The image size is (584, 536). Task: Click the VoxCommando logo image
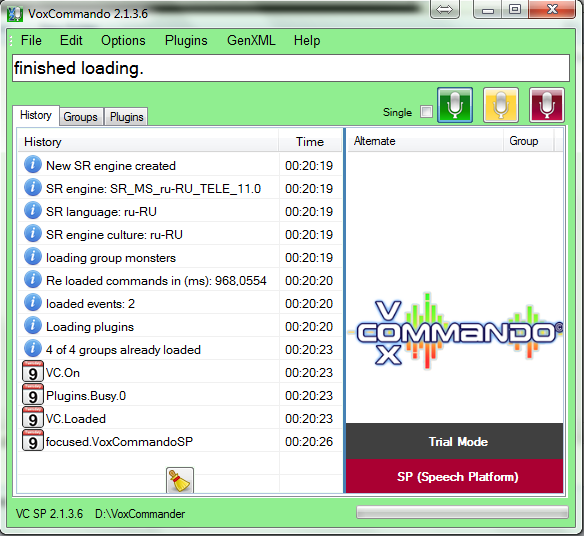(455, 330)
